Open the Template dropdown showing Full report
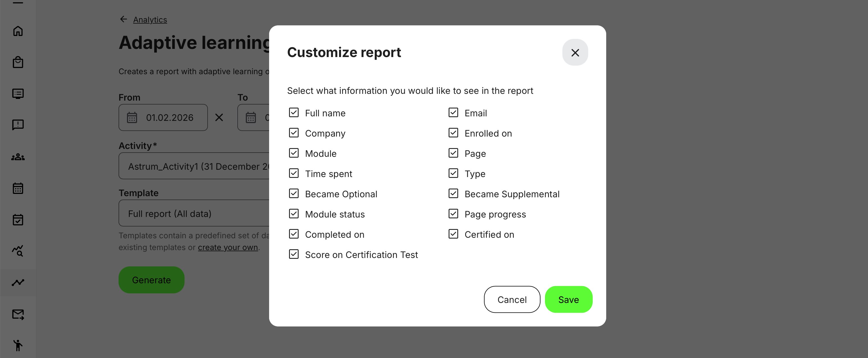This screenshot has width=868, height=358. [194, 213]
